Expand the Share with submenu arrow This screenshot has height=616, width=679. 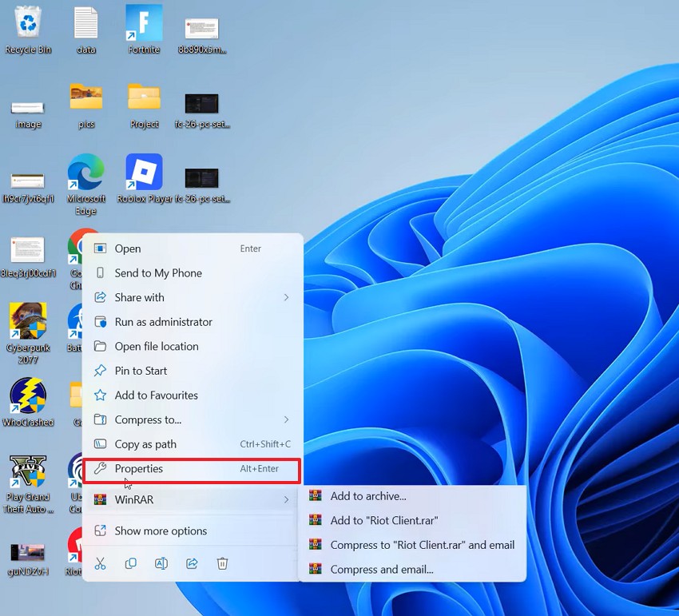click(x=287, y=297)
